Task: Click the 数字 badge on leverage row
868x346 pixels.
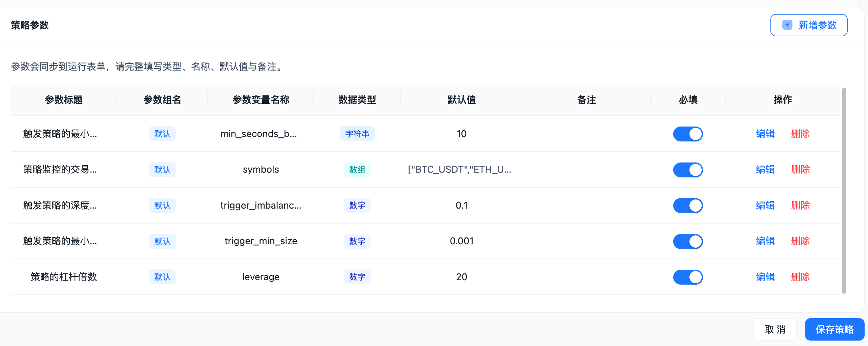Action: [357, 277]
